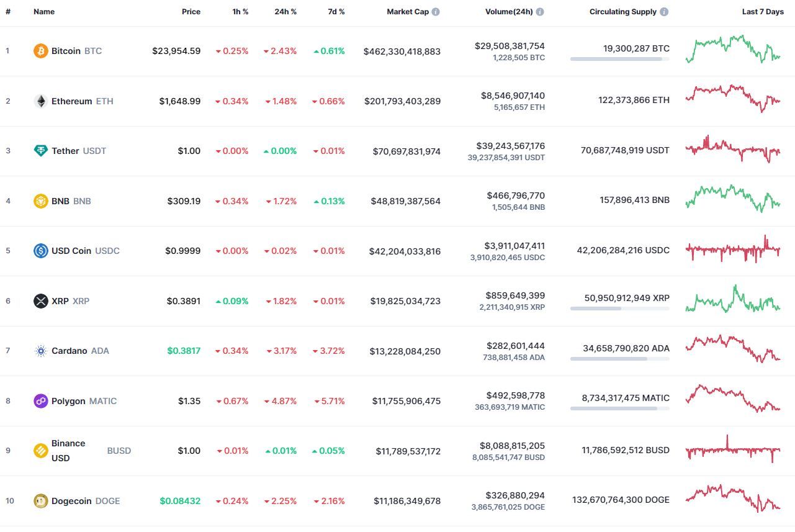Click the Volume(24h) info icon

pyautogui.click(x=540, y=12)
